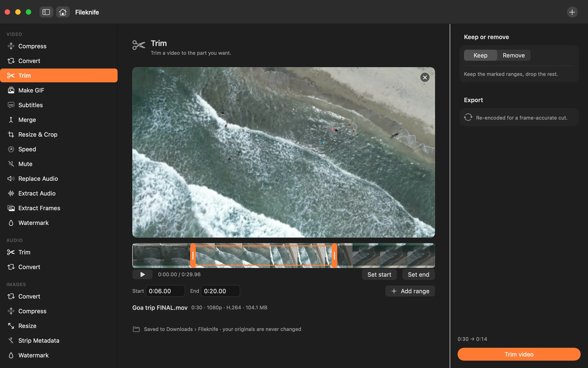Viewport: 588px width, 368px height.
Task: Open the Extract Audio tool
Action: [x=59, y=193]
